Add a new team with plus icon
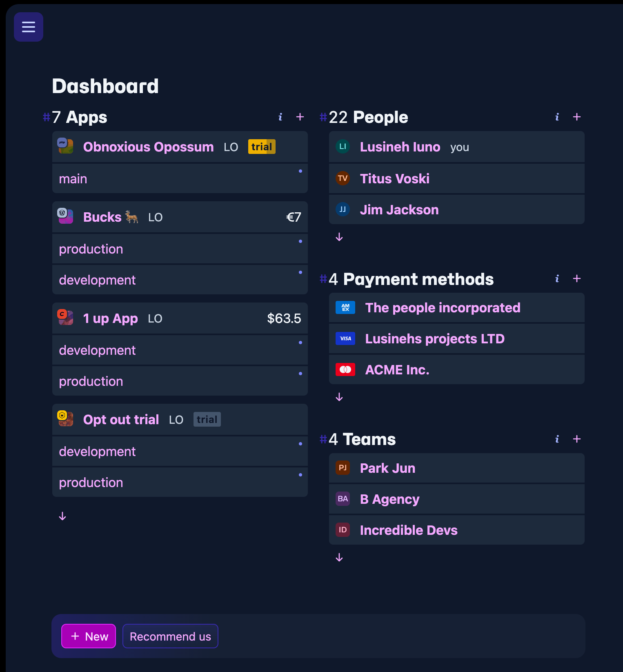Viewport: 623px width, 672px height. tap(576, 439)
